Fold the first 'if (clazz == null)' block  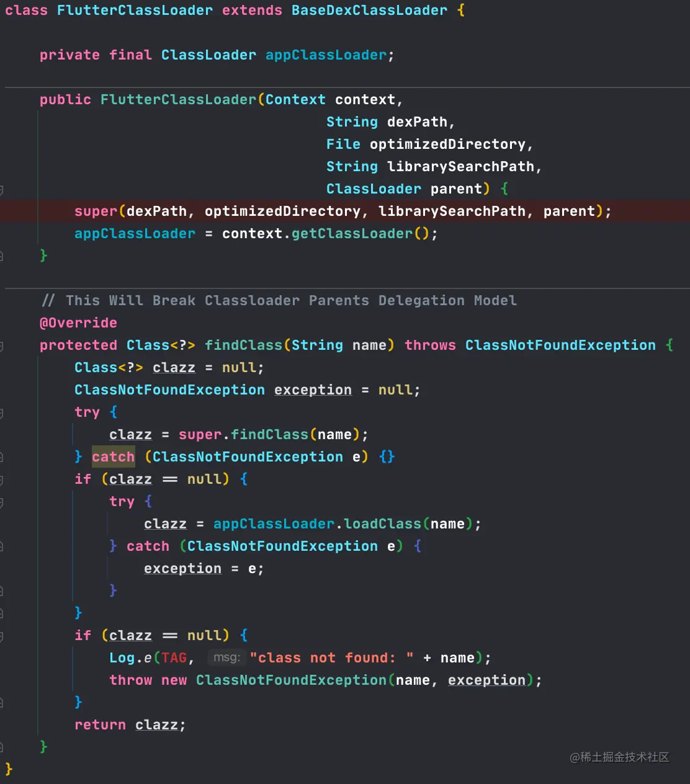coord(2,479)
